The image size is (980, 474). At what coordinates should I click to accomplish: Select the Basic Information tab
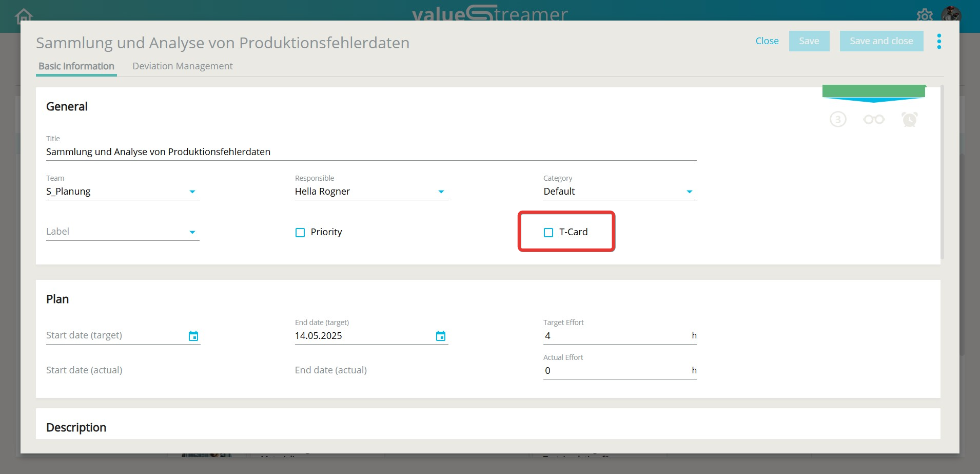[x=76, y=66]
